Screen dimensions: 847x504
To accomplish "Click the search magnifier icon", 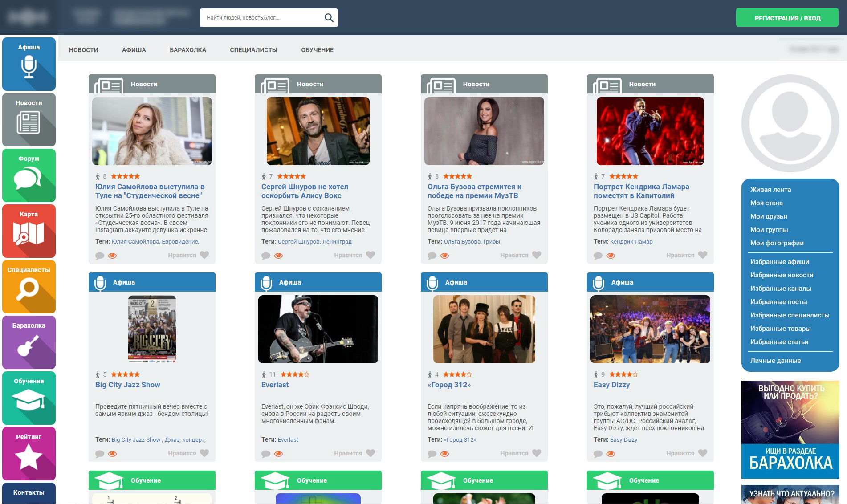I will click(329, 18).
